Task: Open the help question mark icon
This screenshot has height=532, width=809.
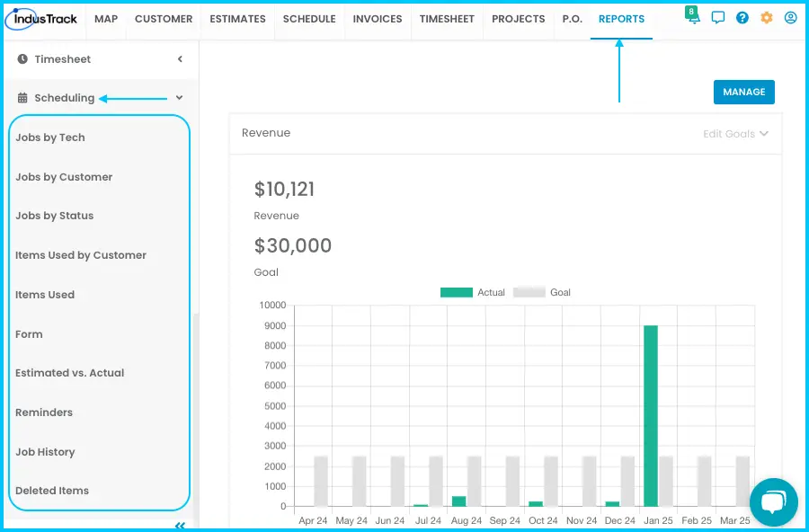Action: [742, 18]
